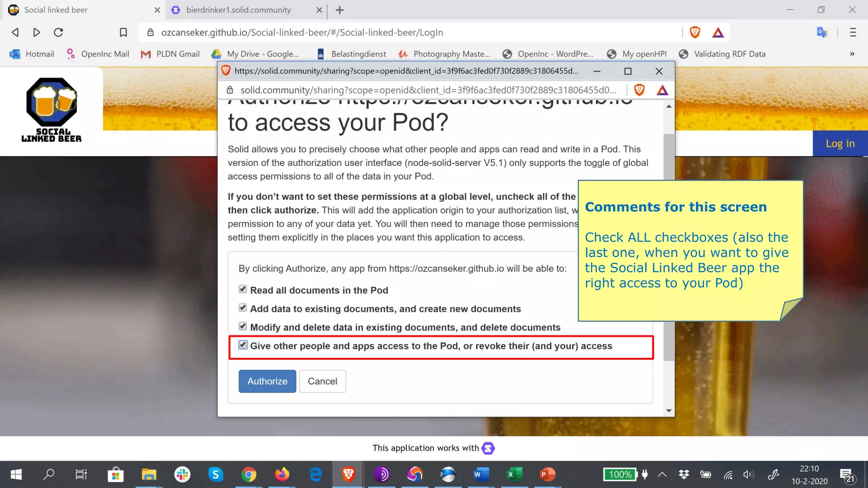The height and width of the screenshot is (488, 868).
Task: Open Windows taskbar search
Action: 49,474
